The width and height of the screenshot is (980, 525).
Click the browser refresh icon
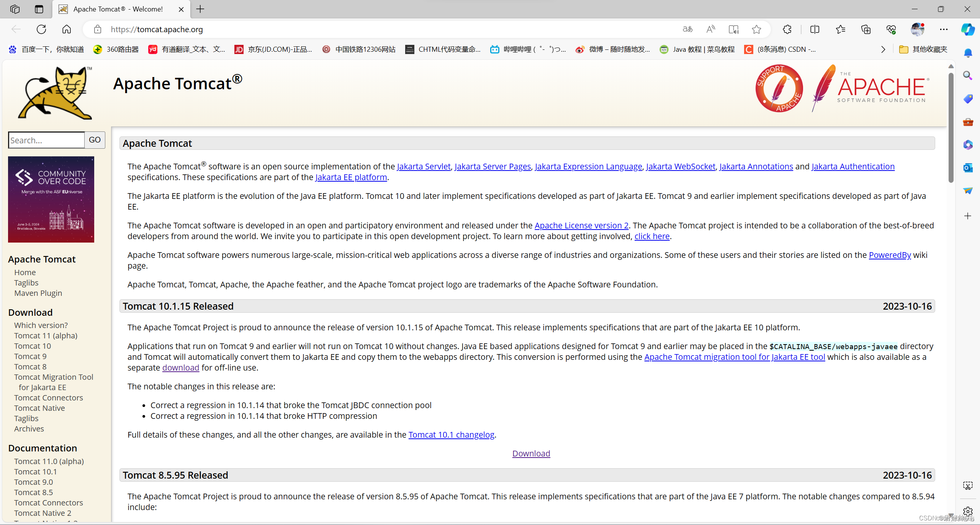click(x=41, y=29)
